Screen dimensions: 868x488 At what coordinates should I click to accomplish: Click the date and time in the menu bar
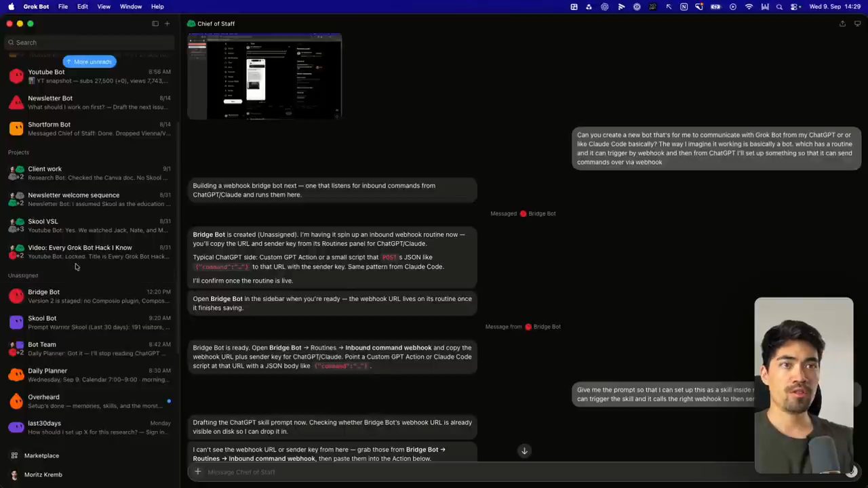point(835,7)
